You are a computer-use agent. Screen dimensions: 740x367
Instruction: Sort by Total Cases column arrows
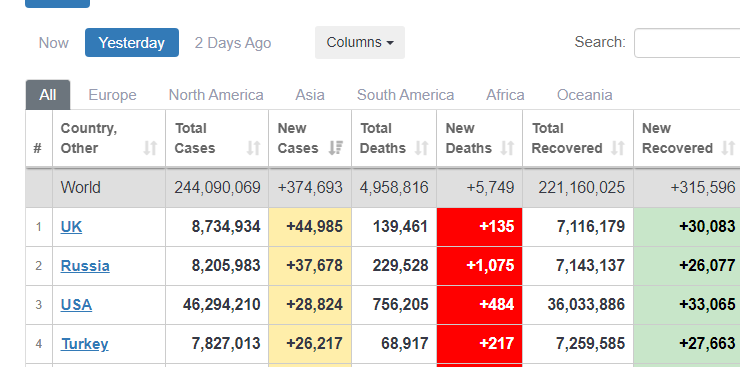(x=253, y=148)
